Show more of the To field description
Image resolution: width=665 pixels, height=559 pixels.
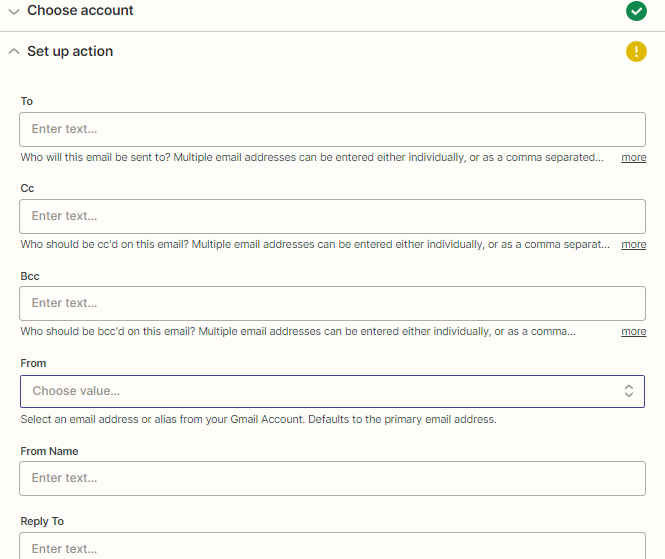click(x=634, y=158)
